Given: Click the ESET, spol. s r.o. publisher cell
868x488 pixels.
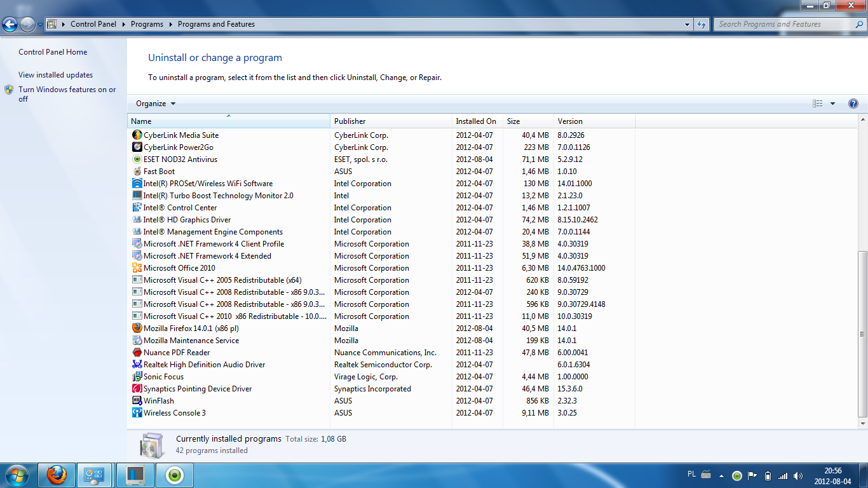Looking at the screenshot, I should [361, 159].
